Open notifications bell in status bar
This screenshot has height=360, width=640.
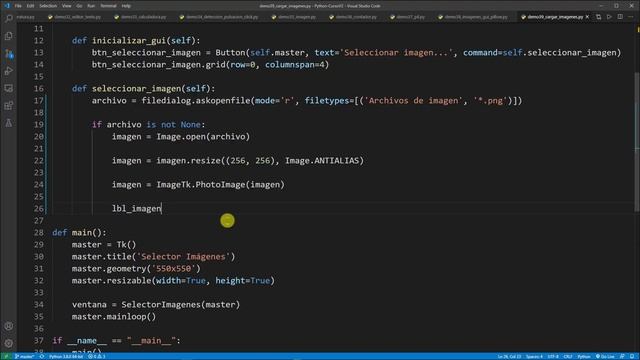click(632, 356)
